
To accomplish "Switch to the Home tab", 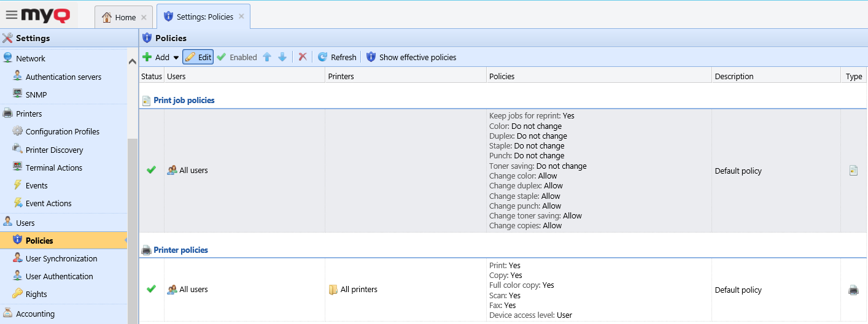I will (119, 17).
